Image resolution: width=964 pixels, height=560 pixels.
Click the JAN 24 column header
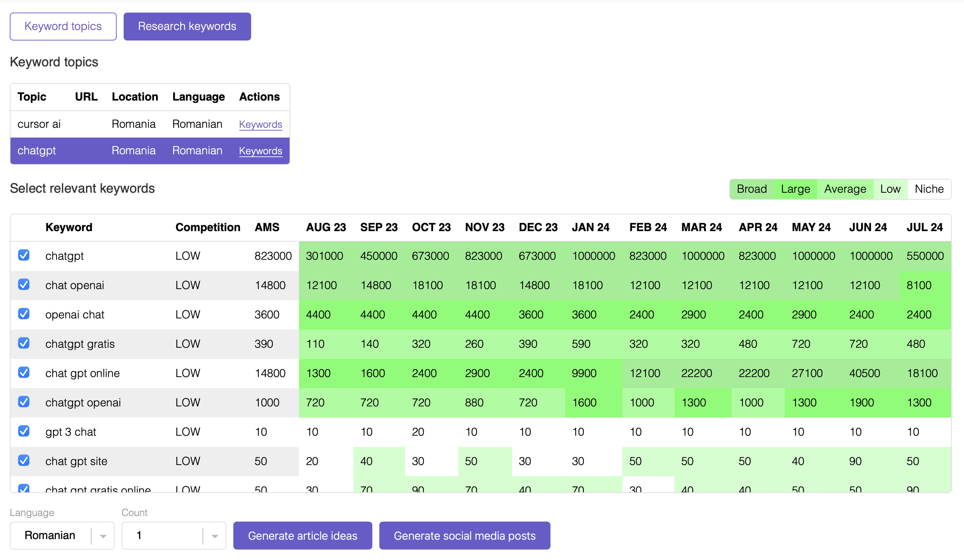pyautogui.click(x=591, y=227)
